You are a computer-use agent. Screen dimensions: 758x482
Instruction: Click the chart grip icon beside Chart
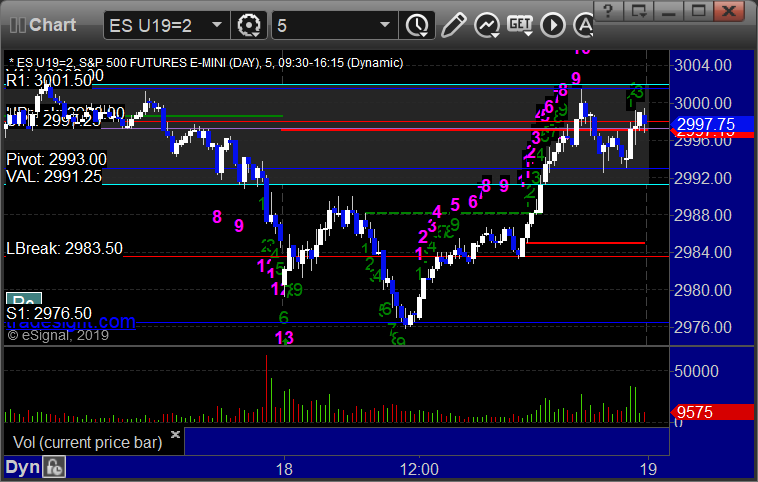17,25
